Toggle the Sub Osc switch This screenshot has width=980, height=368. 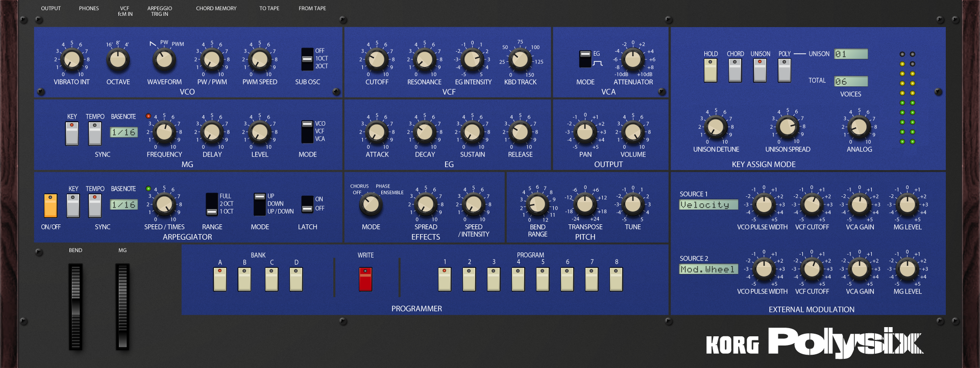[307, 59]
